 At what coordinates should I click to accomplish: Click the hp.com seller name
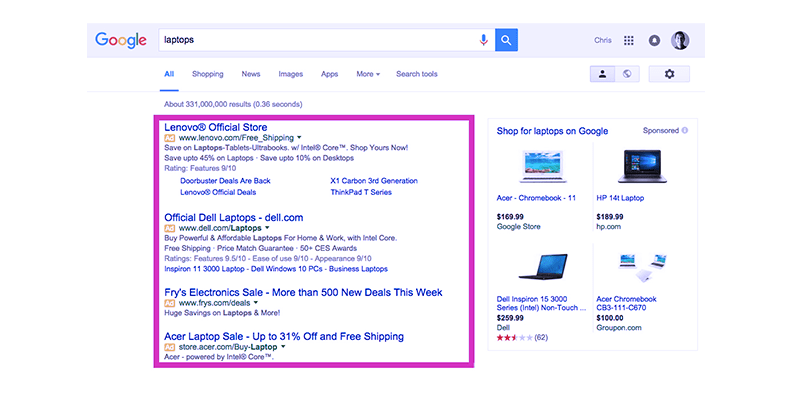tap(609, 227)
